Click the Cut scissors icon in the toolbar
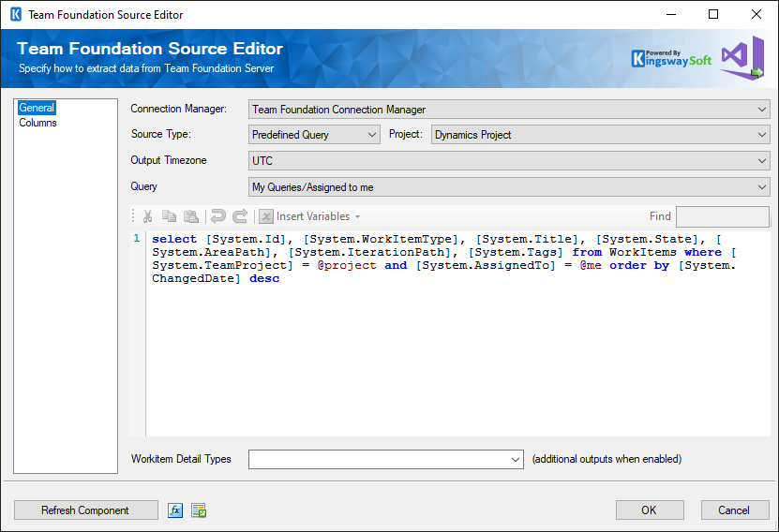The image size is (779, 532). click(147, 216)
